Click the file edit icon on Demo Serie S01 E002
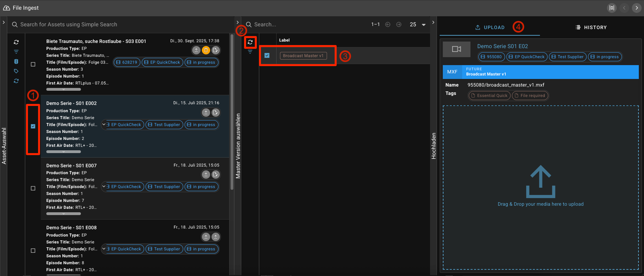Image resolution: width=644 pixels, height=276 pixels. [216, 113]
